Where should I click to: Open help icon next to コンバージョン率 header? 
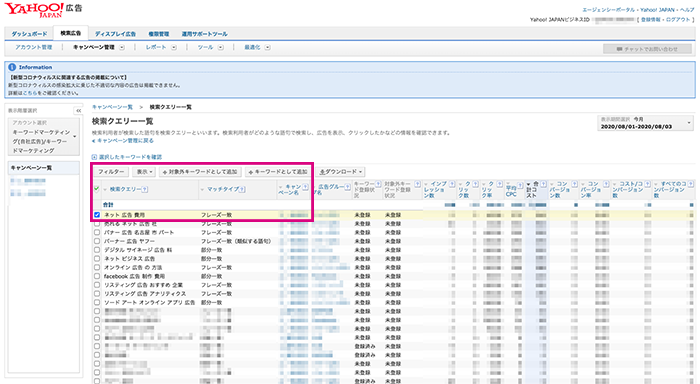click(606, 184)
